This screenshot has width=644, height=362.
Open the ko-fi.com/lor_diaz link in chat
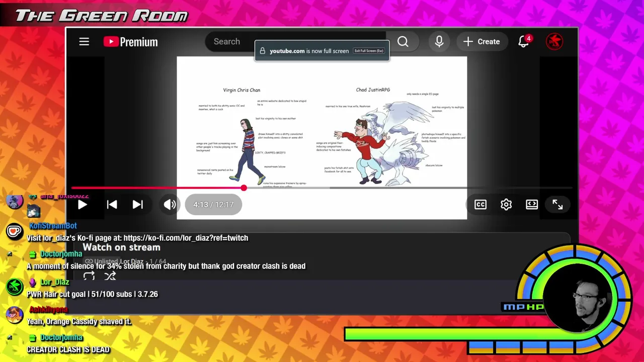click(186, 238)
